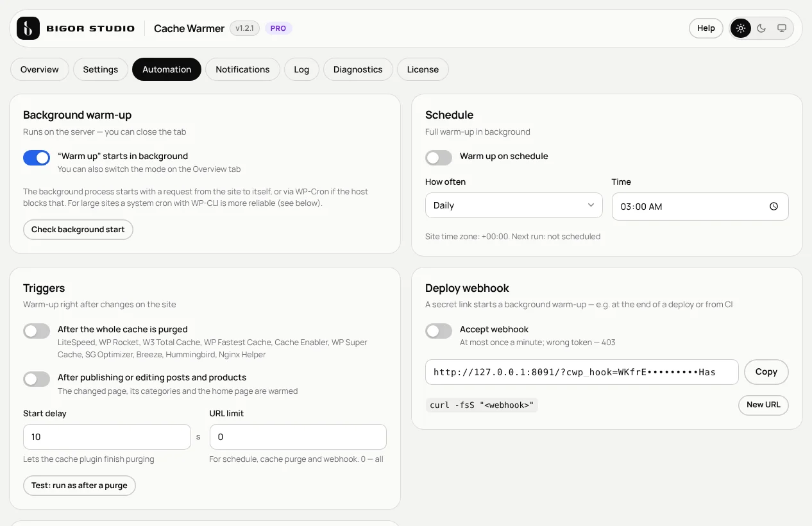This screenshot has height=526, width=812.
Task: Click the URL limit input field
Action: click(x=298, y=437)
